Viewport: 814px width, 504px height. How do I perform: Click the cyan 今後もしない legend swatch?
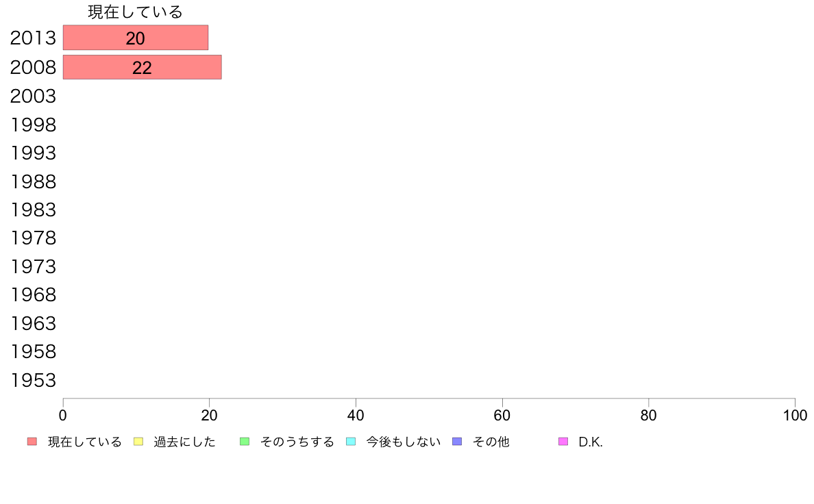pyautogui.click(x=351, y=442)
